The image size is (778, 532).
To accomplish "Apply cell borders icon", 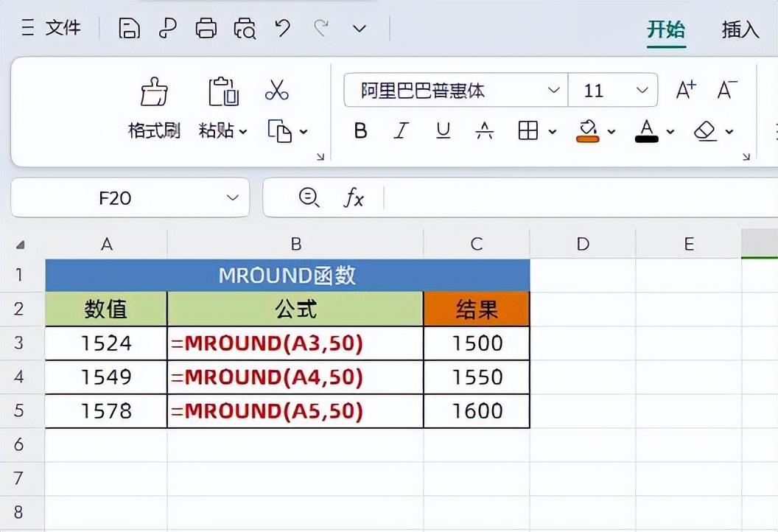I will coord(528,131).
